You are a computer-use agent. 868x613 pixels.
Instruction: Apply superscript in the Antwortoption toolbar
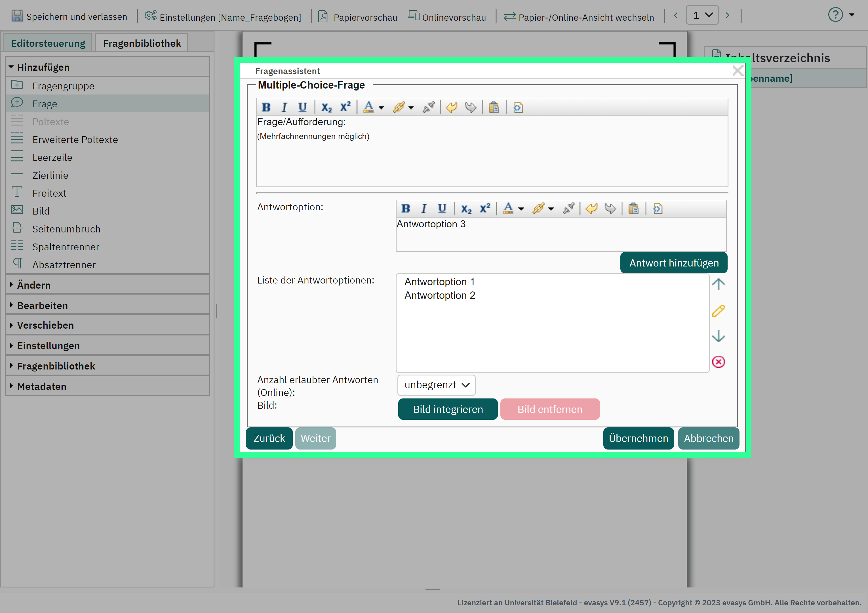pos(485,208)
